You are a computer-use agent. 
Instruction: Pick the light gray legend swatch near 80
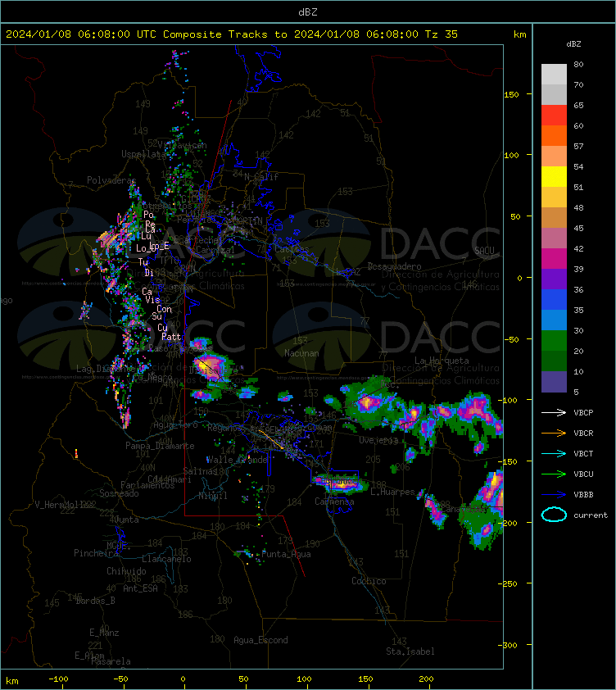pos(554,75)
